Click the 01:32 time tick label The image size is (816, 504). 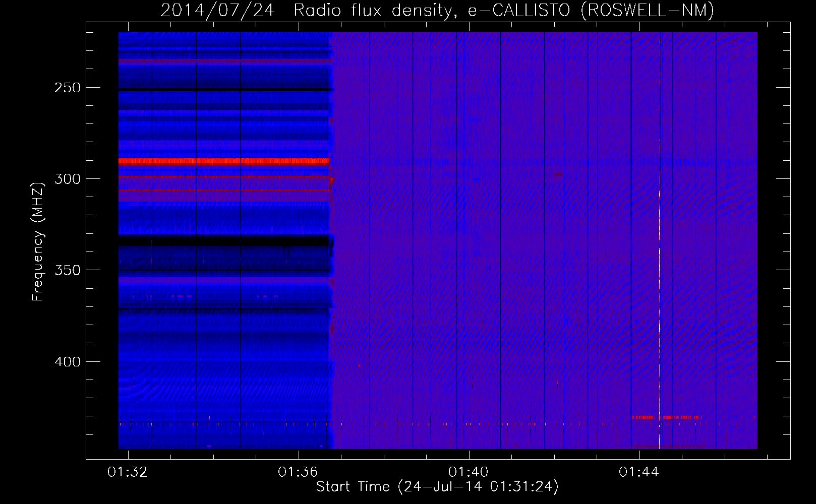click(128, 472)
